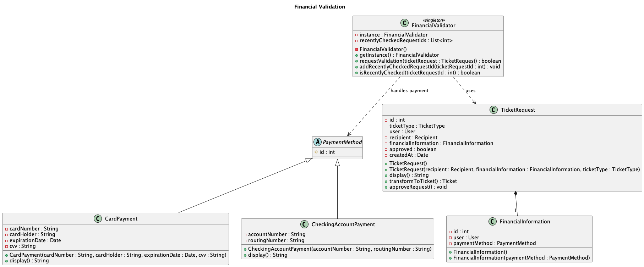Click the FinancialValidator class C icon
Image resolution: width=644 pixels, height=267 pixels.
click(x=404, y=23)
